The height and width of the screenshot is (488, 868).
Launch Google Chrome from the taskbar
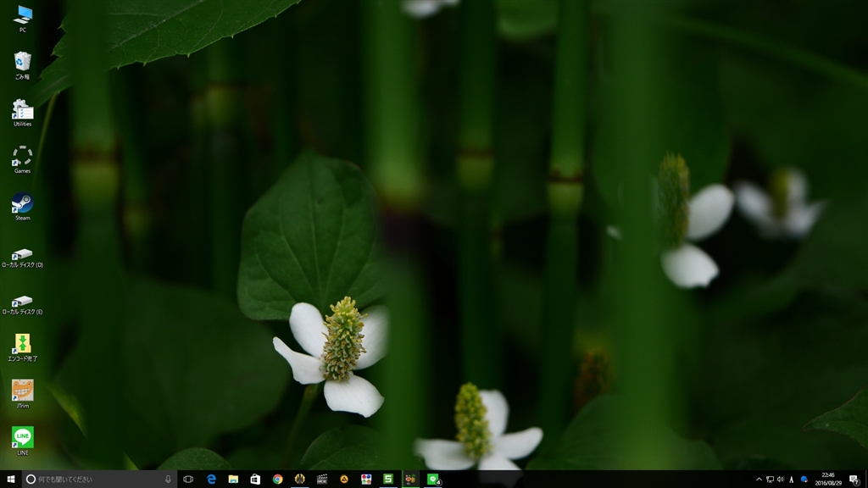pos(277,480)
